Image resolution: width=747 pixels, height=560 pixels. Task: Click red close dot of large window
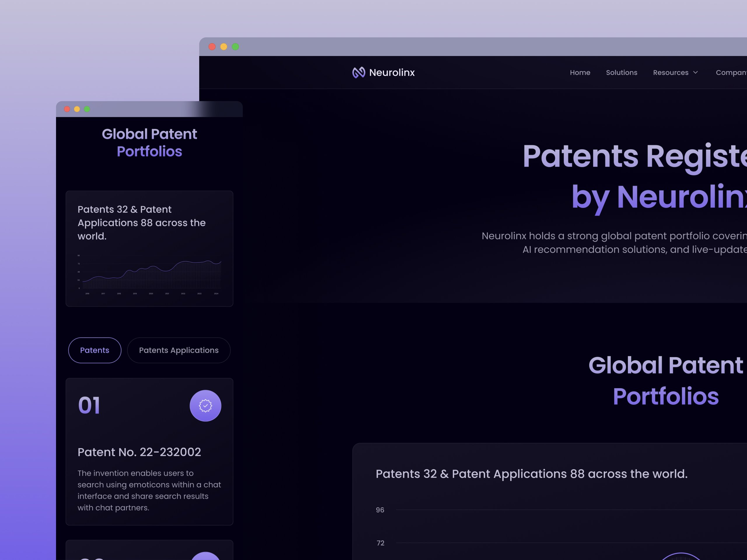coord(212,47)
